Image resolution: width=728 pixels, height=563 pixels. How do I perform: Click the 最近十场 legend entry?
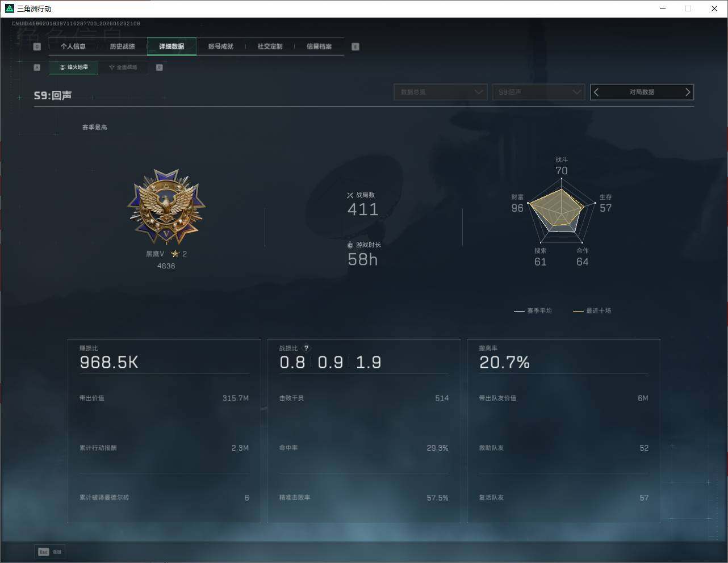tap(592, 311)
